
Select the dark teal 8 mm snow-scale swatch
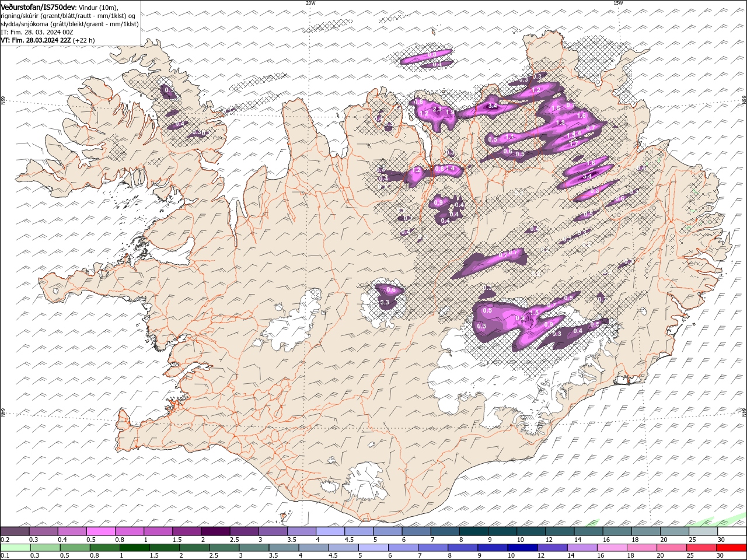[474, 531]
